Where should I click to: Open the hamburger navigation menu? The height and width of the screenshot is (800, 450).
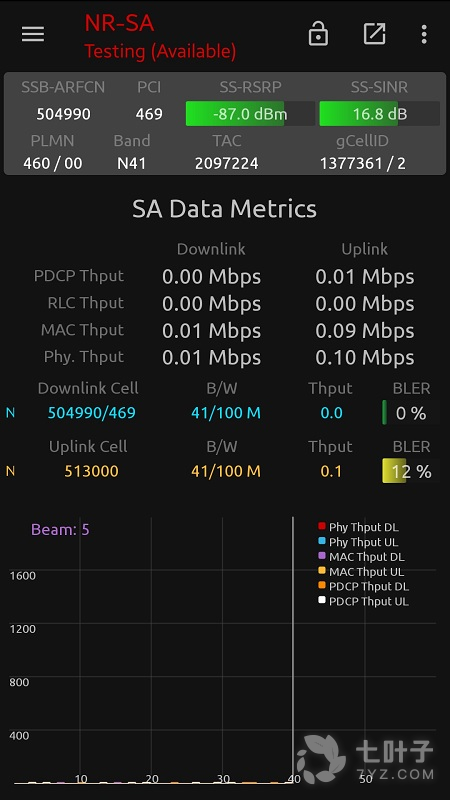point(33,34)
